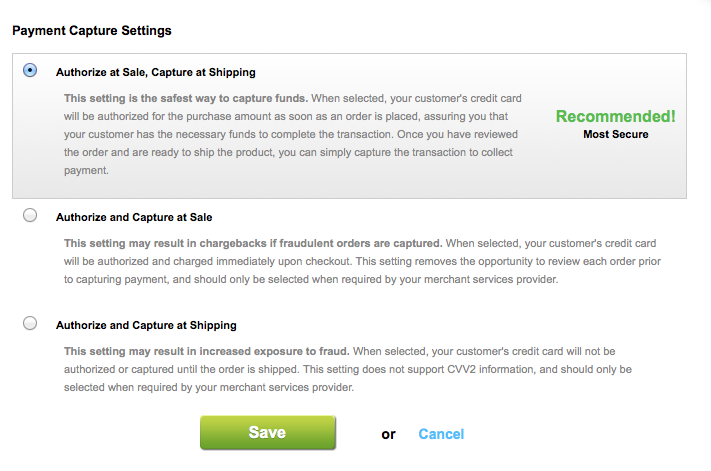Click the "Authorize and Capture at Shipping" label text
The width and height of the screenshot is (711, 471).
coord(146,325)
